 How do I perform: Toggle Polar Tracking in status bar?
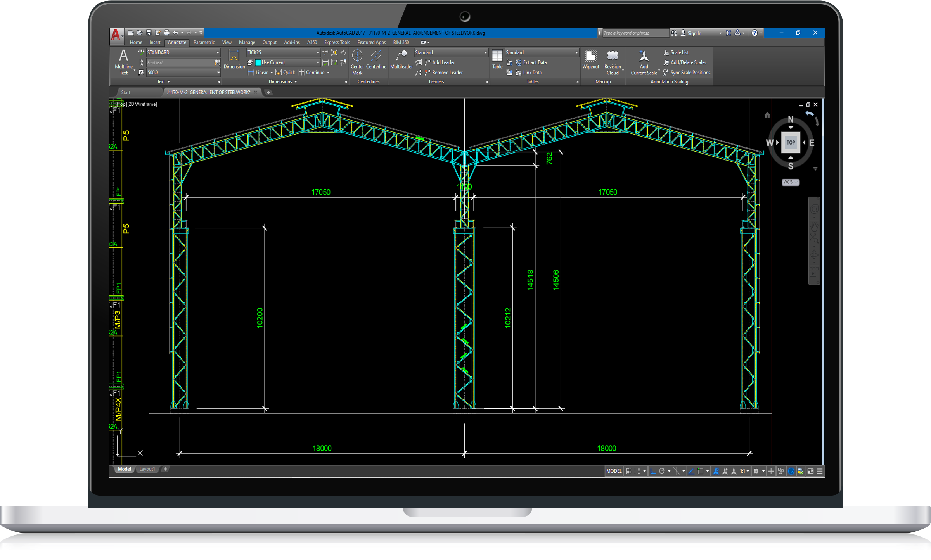point(662,471)
